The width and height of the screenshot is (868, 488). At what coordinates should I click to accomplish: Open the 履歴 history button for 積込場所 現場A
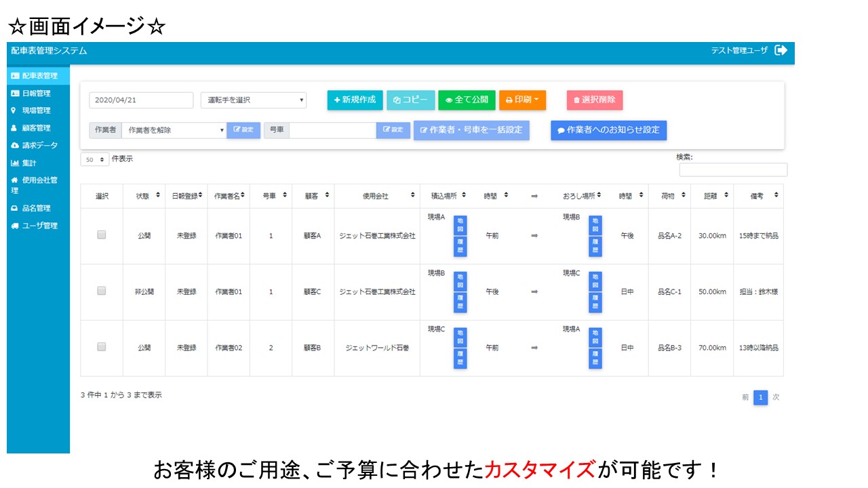[x=460, y=246]
